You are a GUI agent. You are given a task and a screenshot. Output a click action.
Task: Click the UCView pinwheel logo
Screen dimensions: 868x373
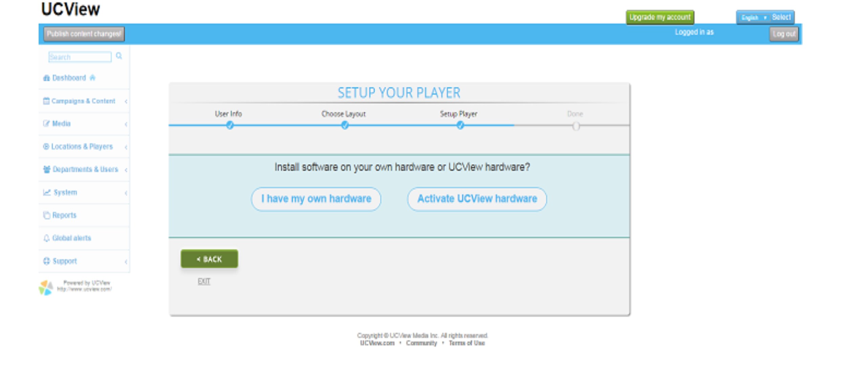coord(46,287)
